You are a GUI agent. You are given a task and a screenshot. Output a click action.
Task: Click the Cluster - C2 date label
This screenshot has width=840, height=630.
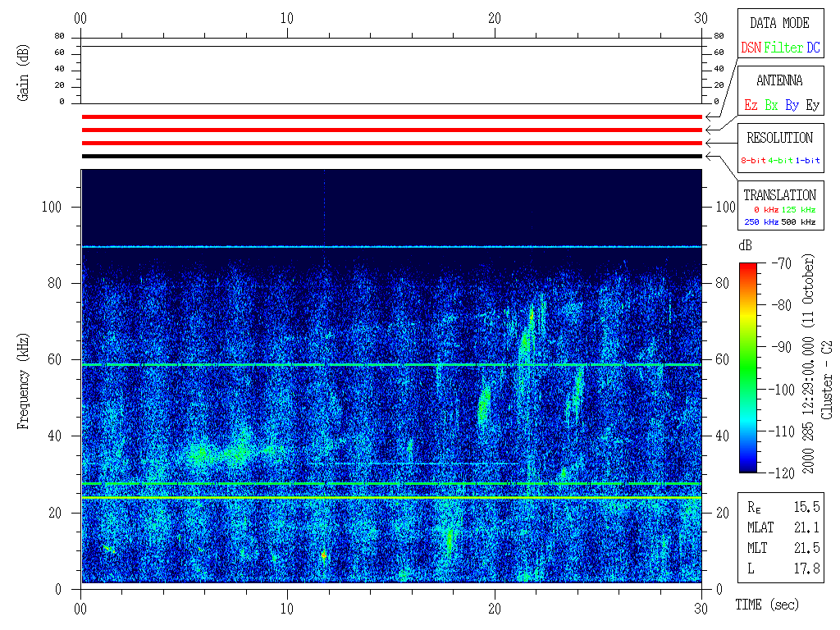coord(817,367)
